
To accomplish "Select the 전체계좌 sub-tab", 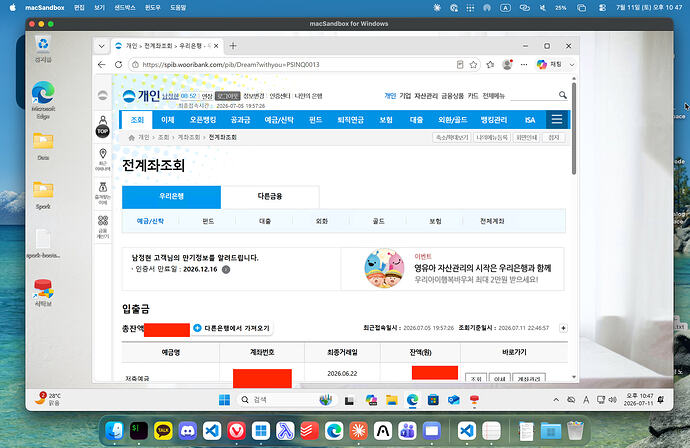I will 492,221.
